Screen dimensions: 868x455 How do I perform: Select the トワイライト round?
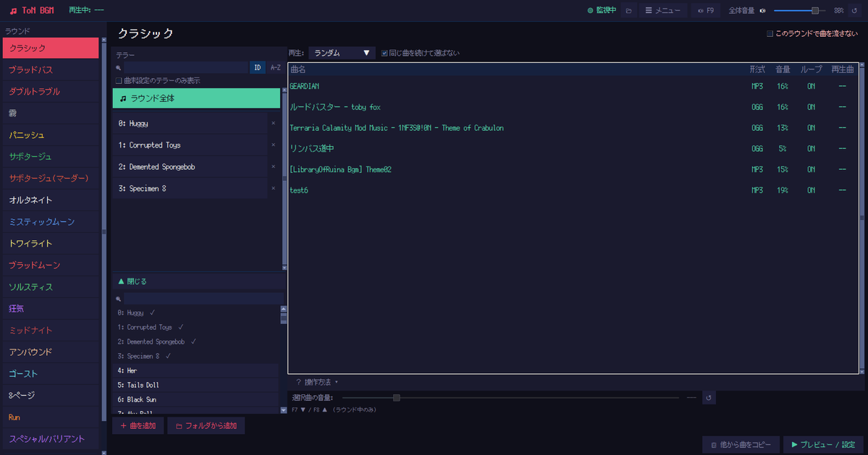tap(51, 243)
